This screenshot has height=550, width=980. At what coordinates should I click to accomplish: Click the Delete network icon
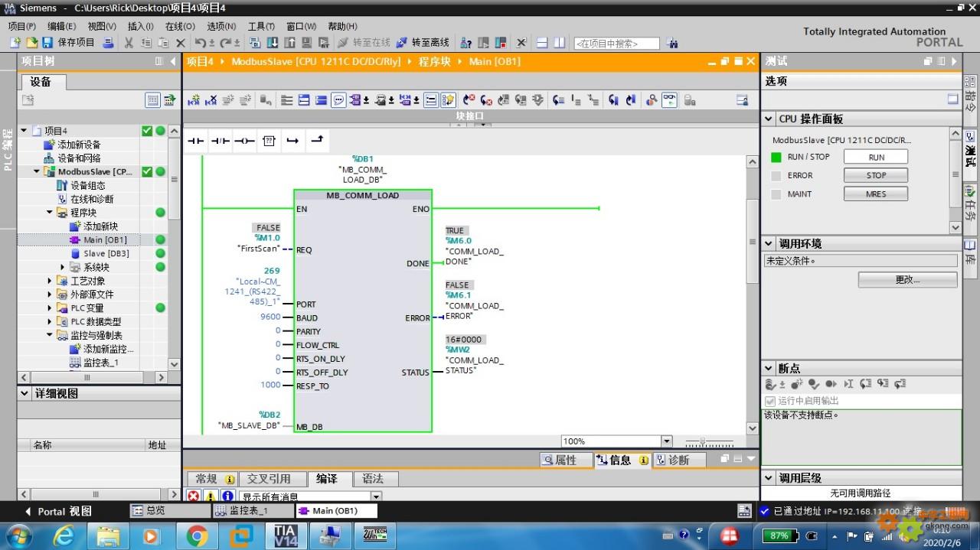pyautogui.click(x=211, y=100)
